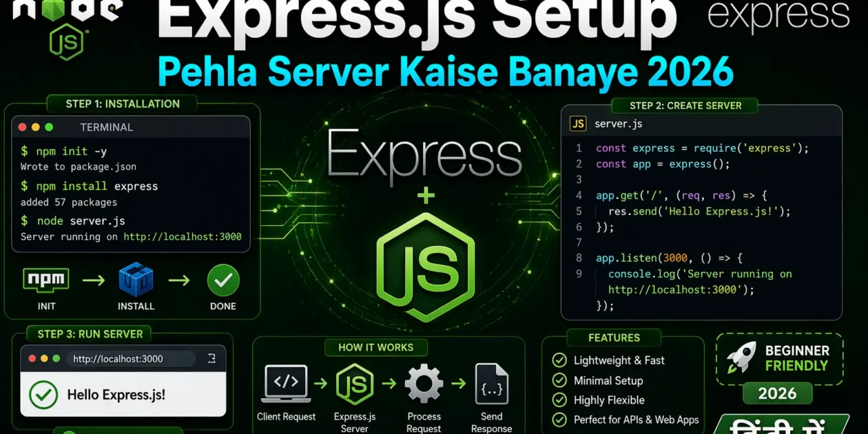Click the HOW IT WORKS header

[x=376, y=347]
